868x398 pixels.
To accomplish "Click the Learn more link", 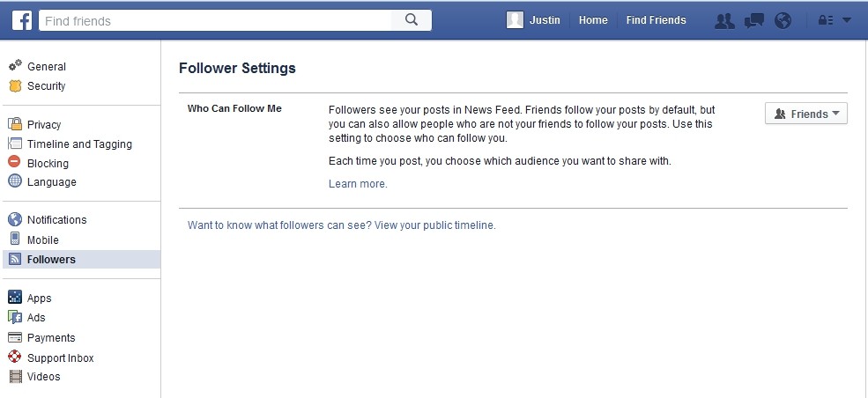I will [x=358, y=183].
